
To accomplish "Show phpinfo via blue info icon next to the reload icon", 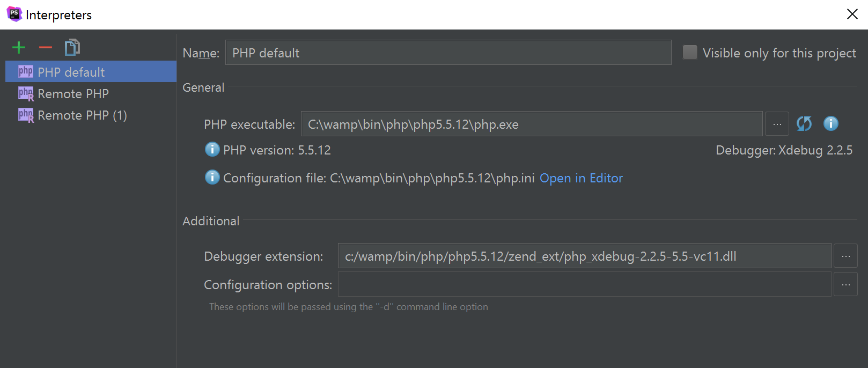I will pyautogui.click(x=831, y=124).
